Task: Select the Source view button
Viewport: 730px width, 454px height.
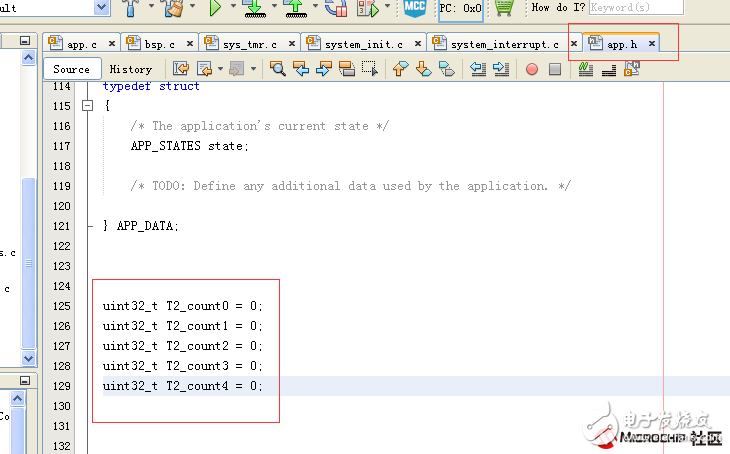Action: [x=71, y=69]
